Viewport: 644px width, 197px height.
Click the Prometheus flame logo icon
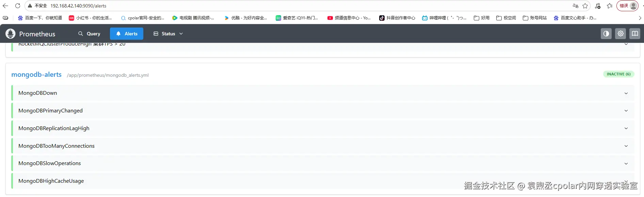tap(11, 34)
